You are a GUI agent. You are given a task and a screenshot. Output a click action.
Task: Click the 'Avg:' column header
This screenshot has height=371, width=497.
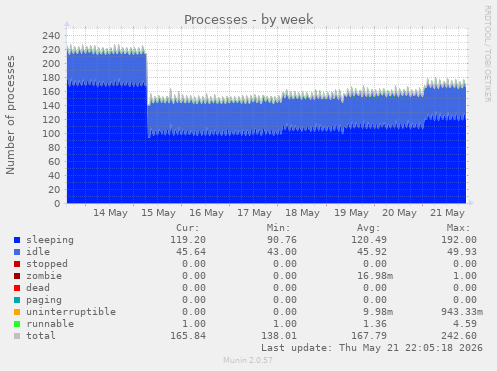(368, 228)
